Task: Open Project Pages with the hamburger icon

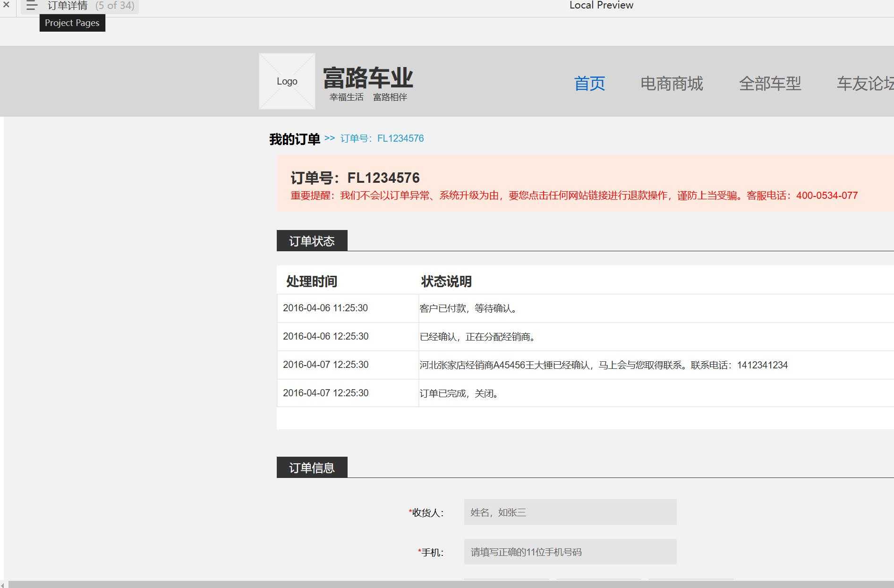Action: (x=31, y=6)
